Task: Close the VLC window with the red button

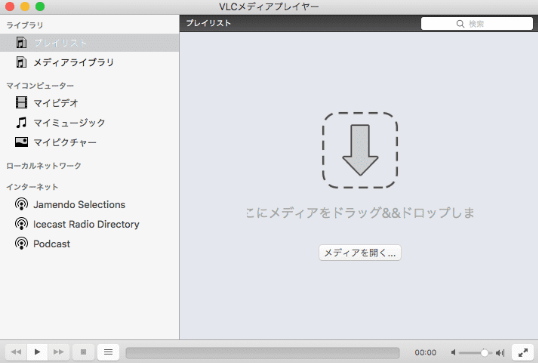Action: click(x=10, y=6)
